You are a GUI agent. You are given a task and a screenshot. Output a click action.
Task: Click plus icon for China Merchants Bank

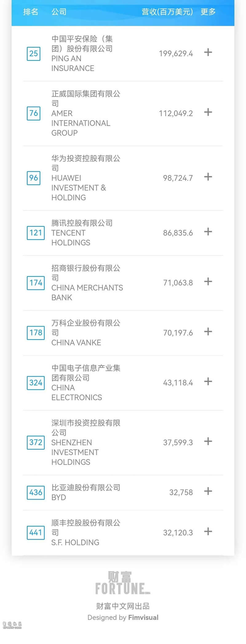click(x=208, y=281)
